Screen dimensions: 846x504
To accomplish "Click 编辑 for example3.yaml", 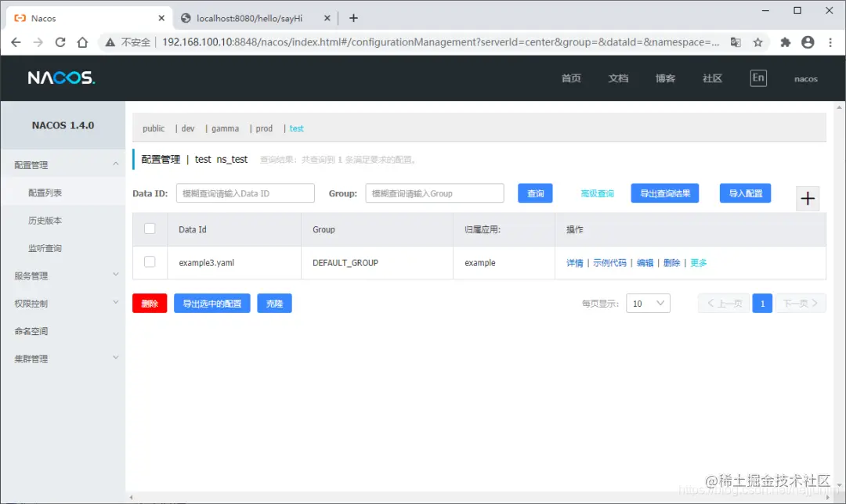I will pos(645,262).
